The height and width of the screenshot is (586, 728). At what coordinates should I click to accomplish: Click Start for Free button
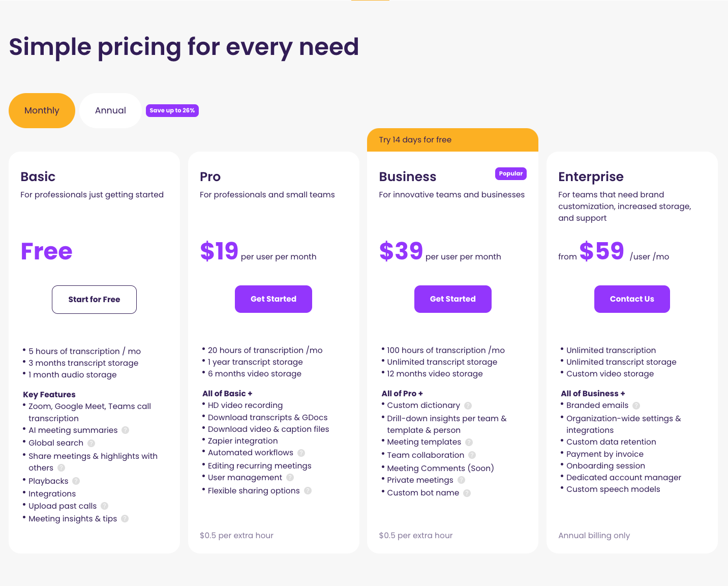(x=94, y=300)
